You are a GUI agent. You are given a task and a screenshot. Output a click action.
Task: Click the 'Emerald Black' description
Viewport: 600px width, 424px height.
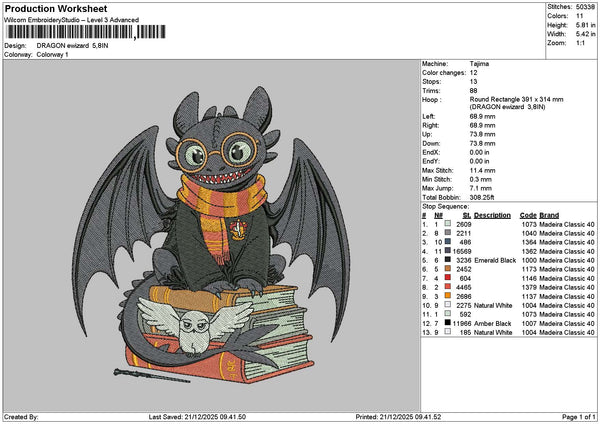(495, 260)
